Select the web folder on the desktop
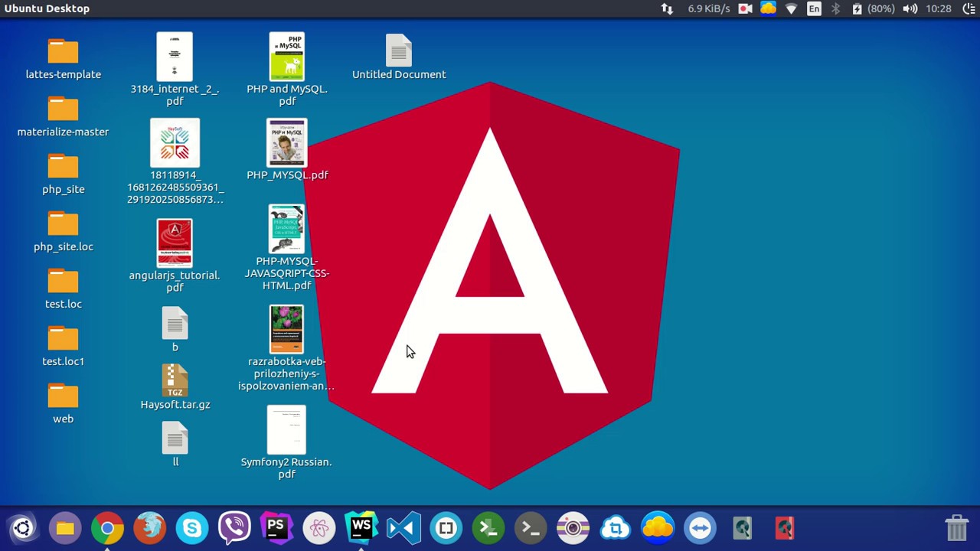The height and width of the screenshot is (551, 980). (x=63, y=404)
